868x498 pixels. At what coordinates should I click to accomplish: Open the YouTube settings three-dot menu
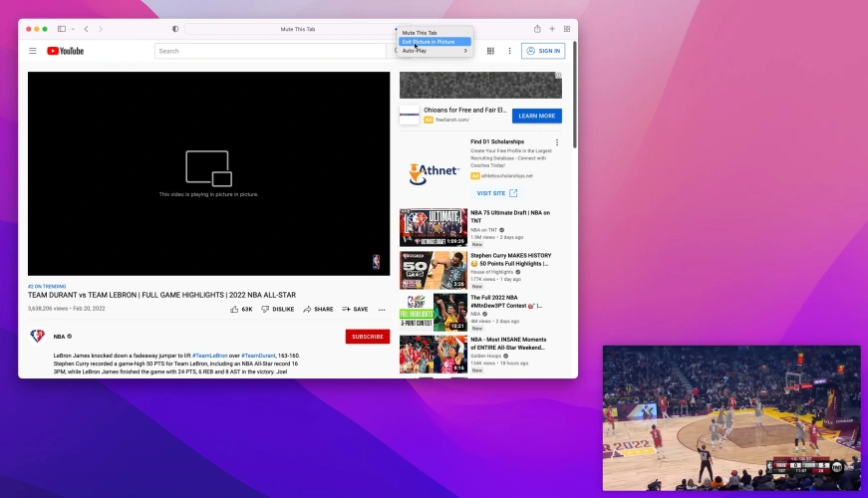coord(510,51)
